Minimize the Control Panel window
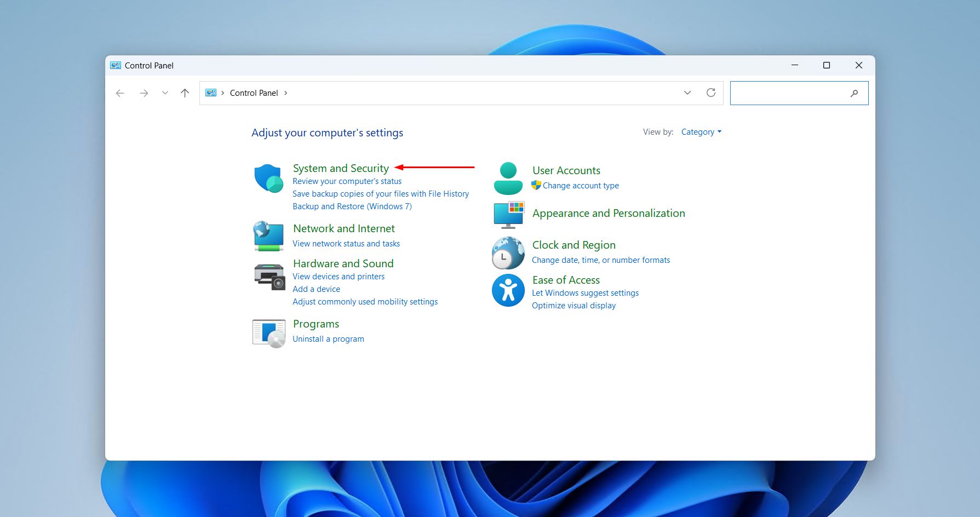980x517 pixels. (x=795, y=65)
